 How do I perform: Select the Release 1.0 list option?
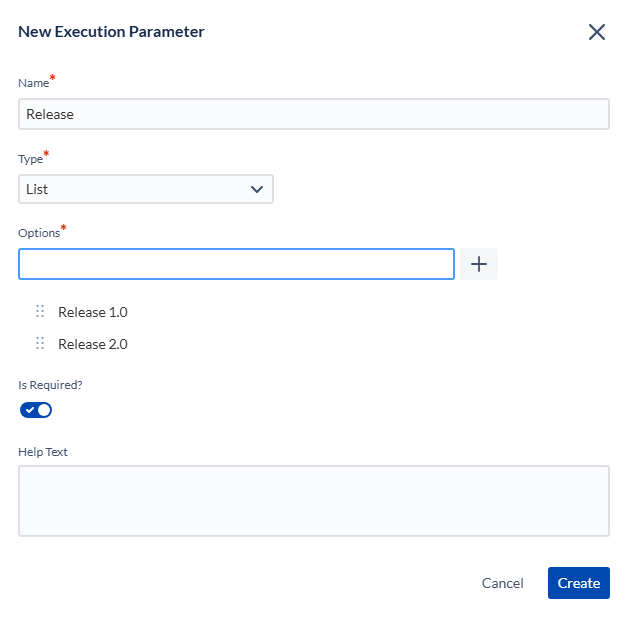tap(93, 312)
